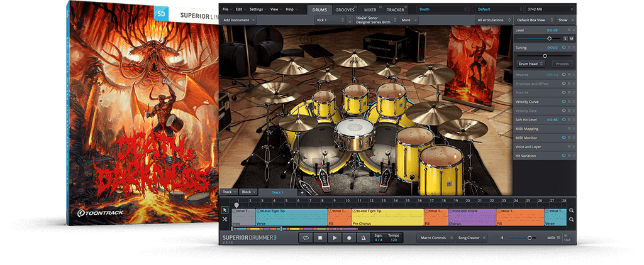The image size is (644, 265).
Task: Toggle MIDI Monitor power button
Action: point(564,138)
